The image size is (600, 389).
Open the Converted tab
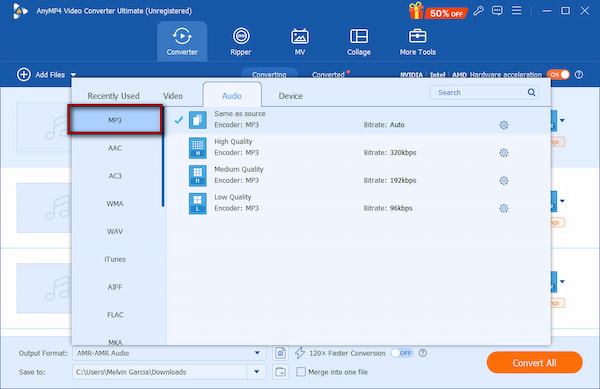[x=328, y=75]
